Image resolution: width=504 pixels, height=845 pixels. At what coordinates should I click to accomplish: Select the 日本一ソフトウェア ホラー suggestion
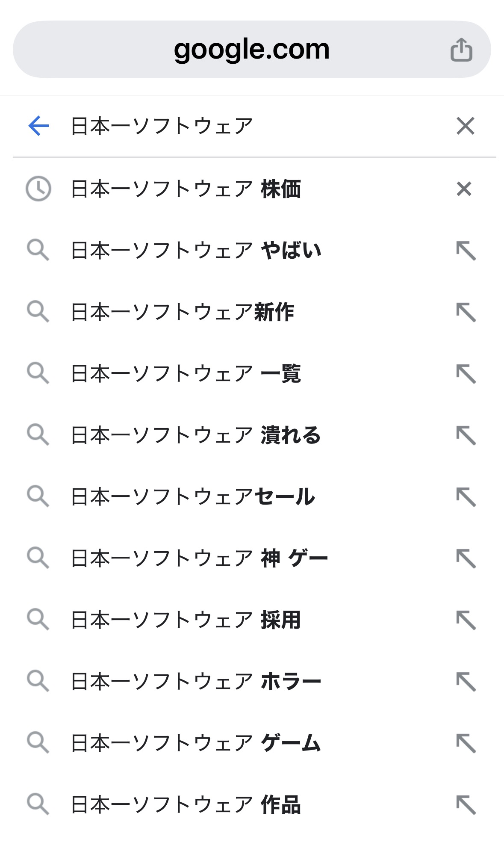[196, 681]
